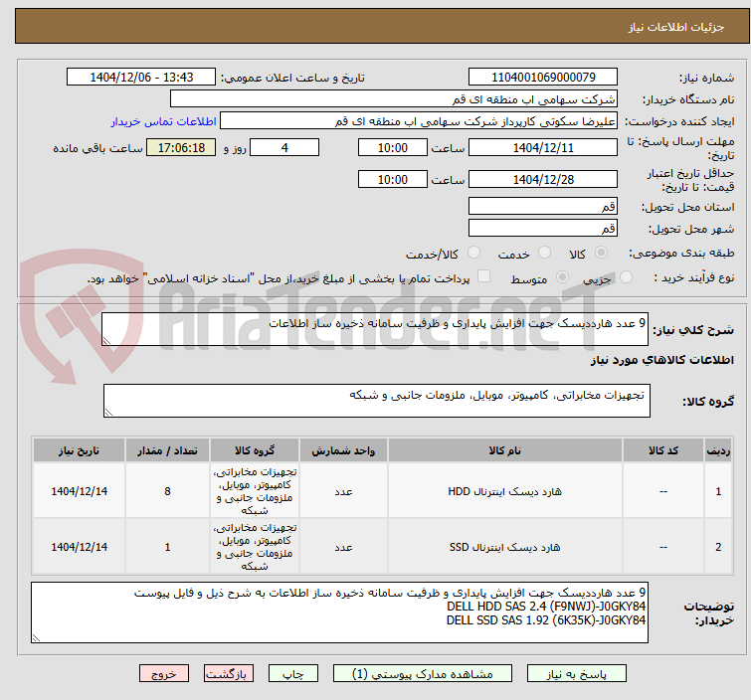
Task: Click the announcement date field 1404/12/06 - 13:43
Action: coord(141,78)
